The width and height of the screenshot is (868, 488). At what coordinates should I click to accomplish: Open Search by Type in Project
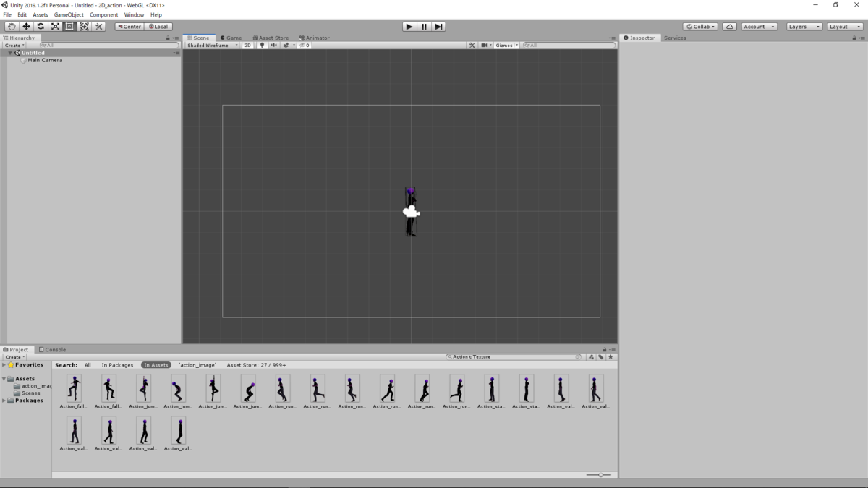[x=591, y=357]
